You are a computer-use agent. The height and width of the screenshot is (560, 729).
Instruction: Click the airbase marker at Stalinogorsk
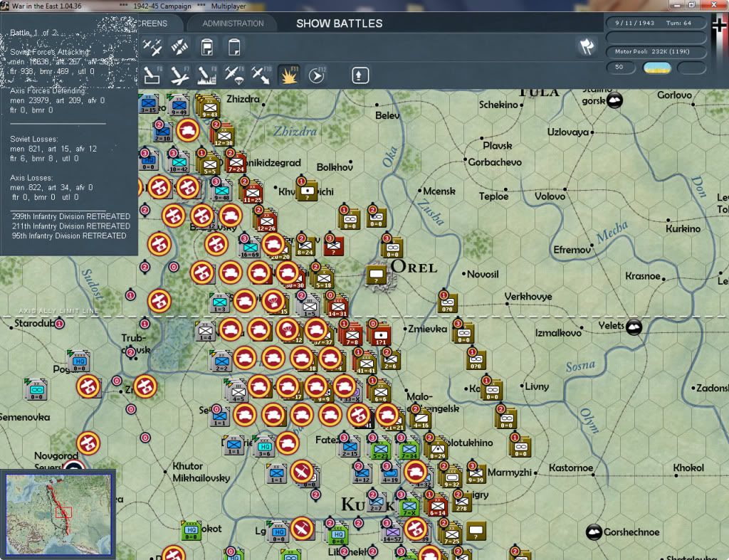pos(614,100)
